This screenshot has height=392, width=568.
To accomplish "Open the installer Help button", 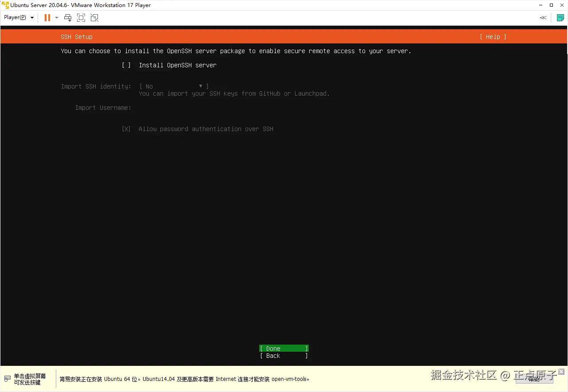I will tap(493, 37).
